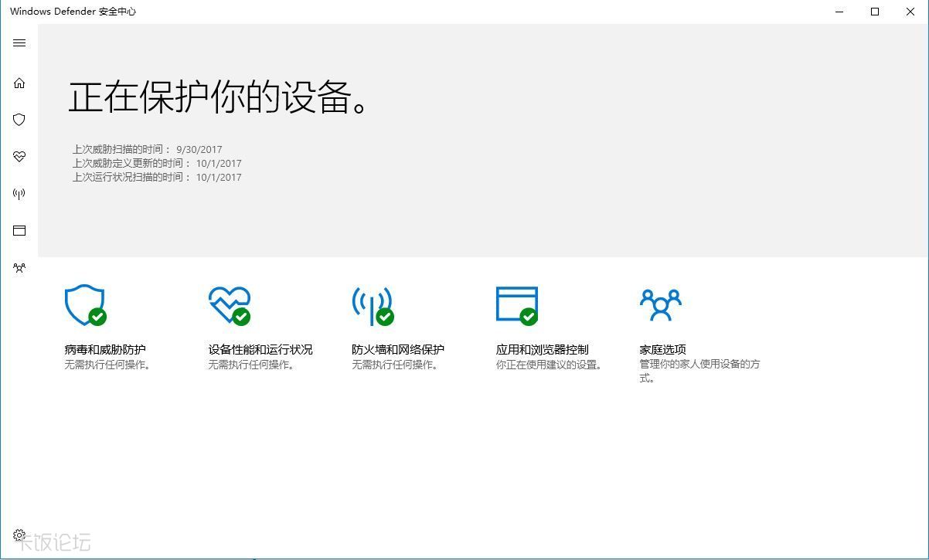Click the 应用和浏览器控制 tile icon
Viewport: 929px width, 560px height.
(x=516, y=304)
